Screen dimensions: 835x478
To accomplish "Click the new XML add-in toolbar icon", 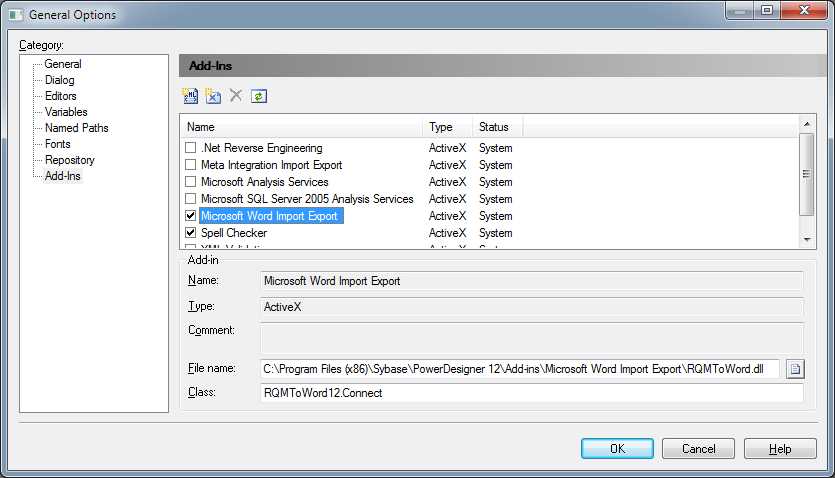I will (190, 96).
